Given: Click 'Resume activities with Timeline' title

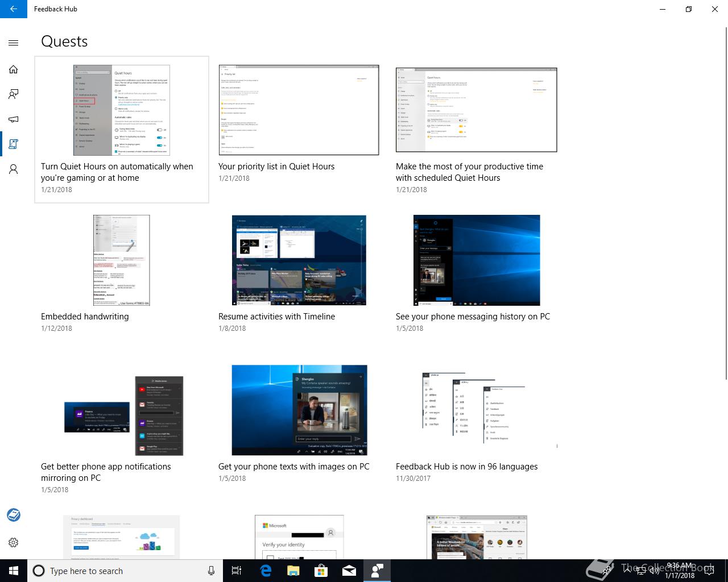Looking at the screenshot, I should (x=276, y=317).
